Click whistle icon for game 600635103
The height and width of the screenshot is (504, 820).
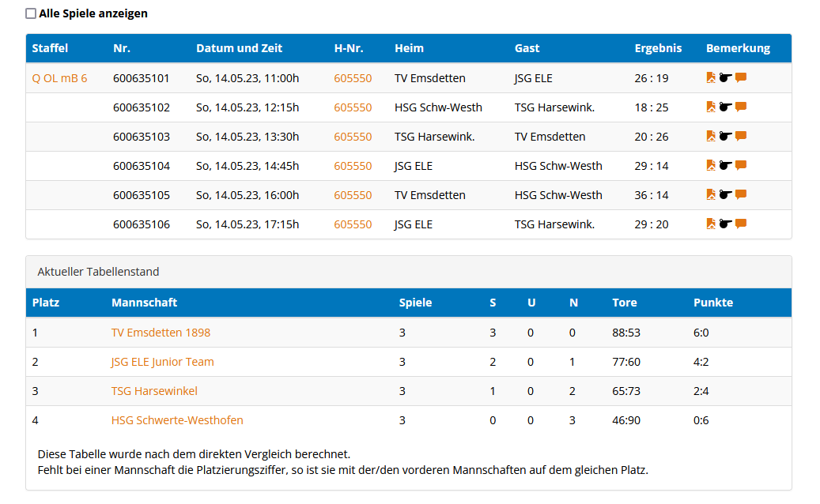[725, 136]
